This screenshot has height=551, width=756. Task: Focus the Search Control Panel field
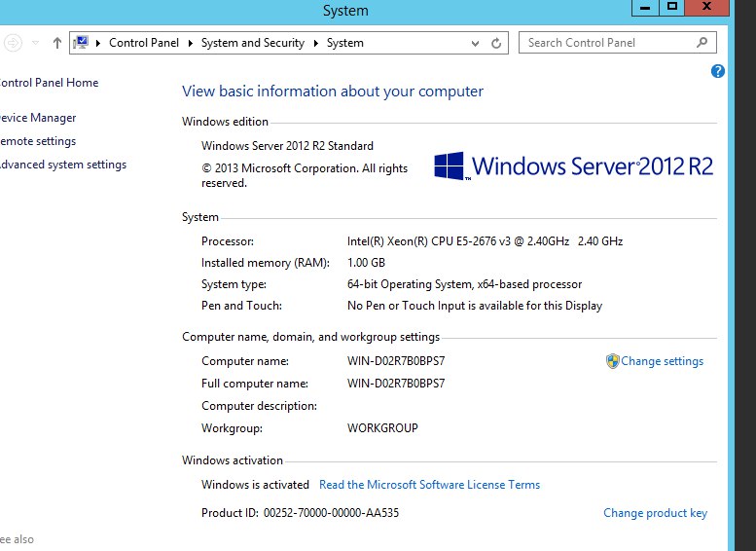pyautogui.click(x=618, y=43)
